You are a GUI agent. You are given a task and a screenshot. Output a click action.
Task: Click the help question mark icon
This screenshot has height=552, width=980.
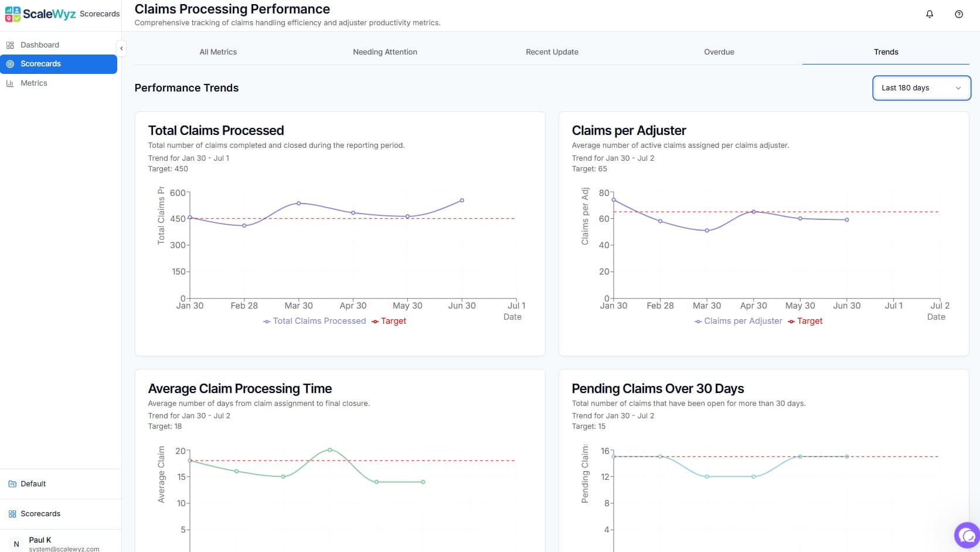coord(959,13)
